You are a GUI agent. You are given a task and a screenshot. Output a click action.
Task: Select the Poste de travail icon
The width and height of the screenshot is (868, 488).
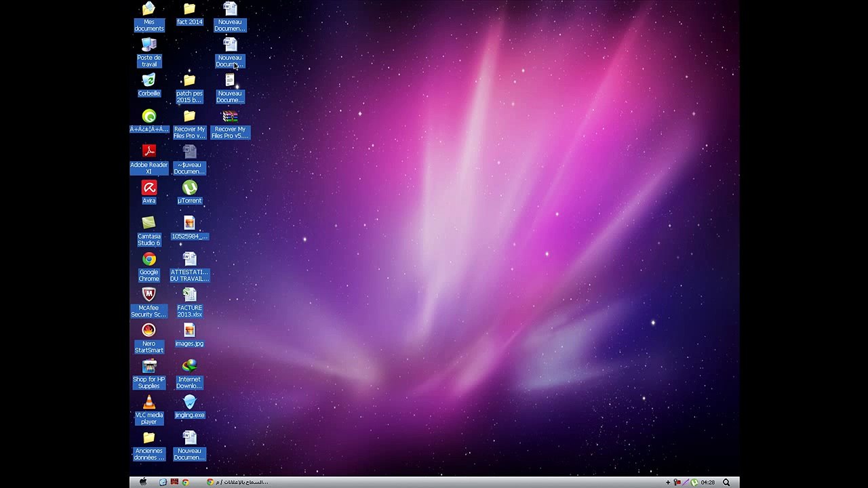[x=149, y=53]
